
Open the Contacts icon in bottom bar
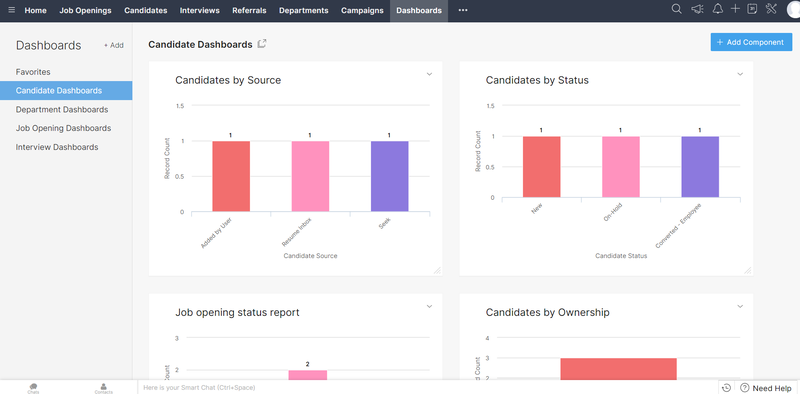click(104, 388)
